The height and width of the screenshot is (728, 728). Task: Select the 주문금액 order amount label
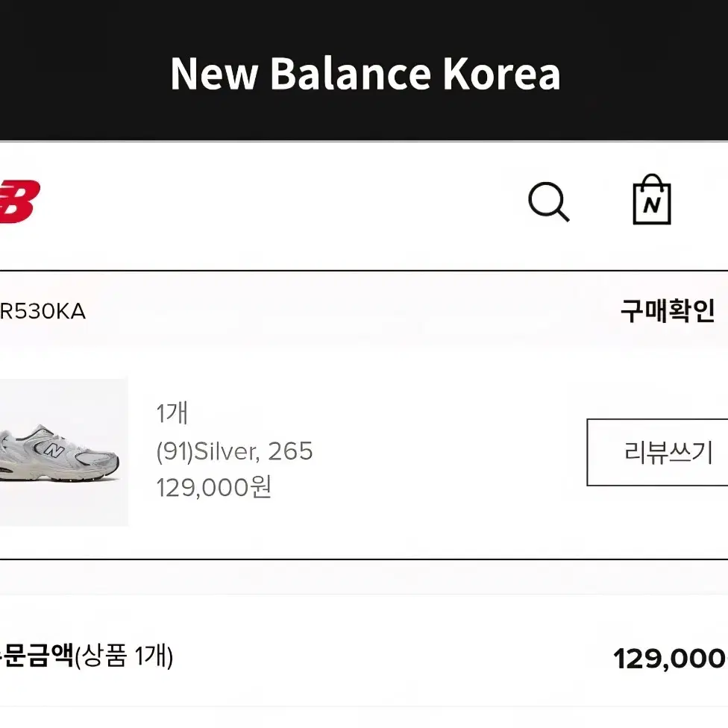36,657
